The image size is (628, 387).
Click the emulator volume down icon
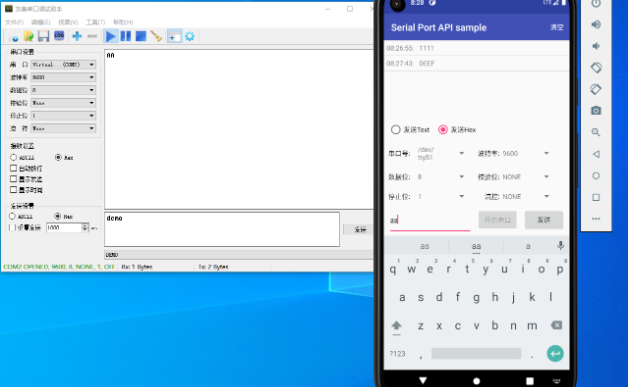tap(596, 46)
